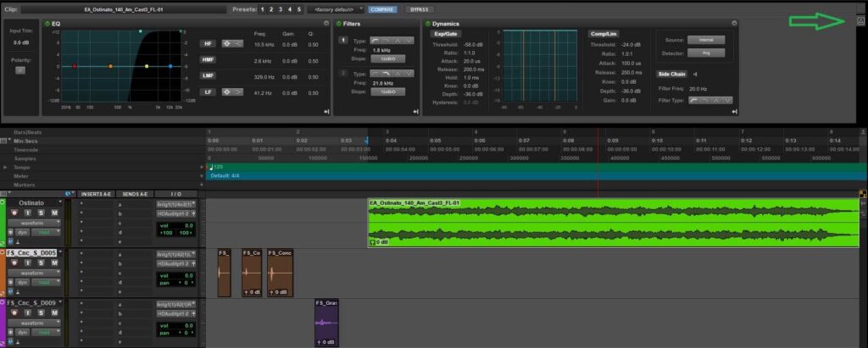Image resolution: width=868 pixels, height=348 pixels.
Task: Select preset slot 3
Action: (x=281, y=8)
